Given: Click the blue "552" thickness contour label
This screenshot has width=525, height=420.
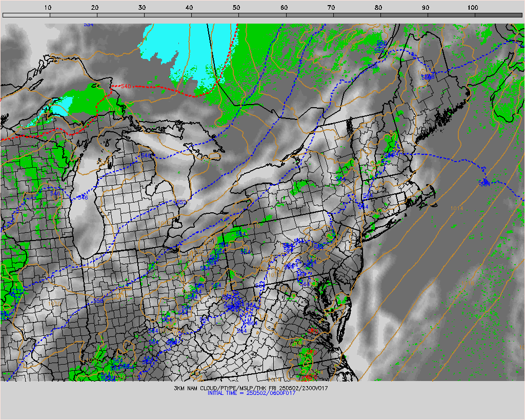Looking at the screenshot, I should 181,202.
